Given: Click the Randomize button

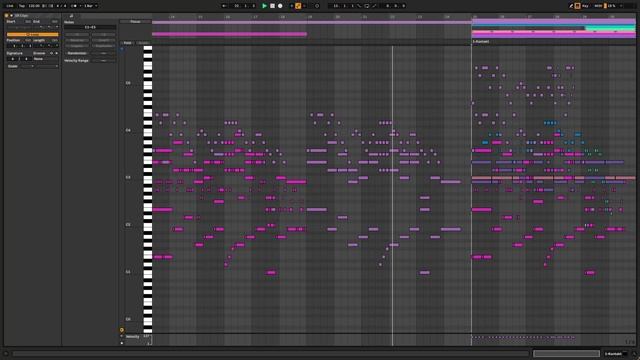Looking at the screenshot, I should [77, 53].
